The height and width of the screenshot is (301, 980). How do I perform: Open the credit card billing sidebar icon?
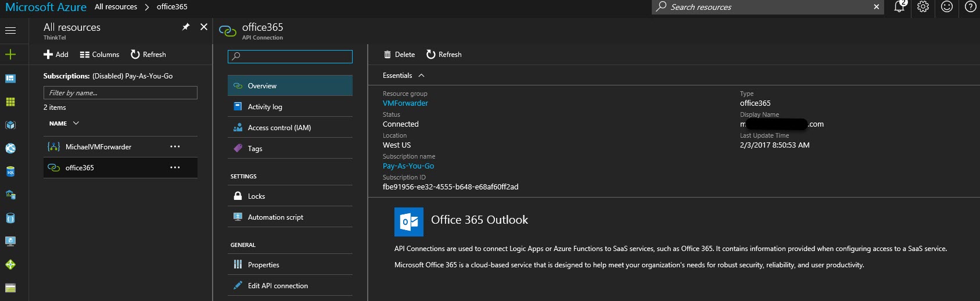point(10,288)
